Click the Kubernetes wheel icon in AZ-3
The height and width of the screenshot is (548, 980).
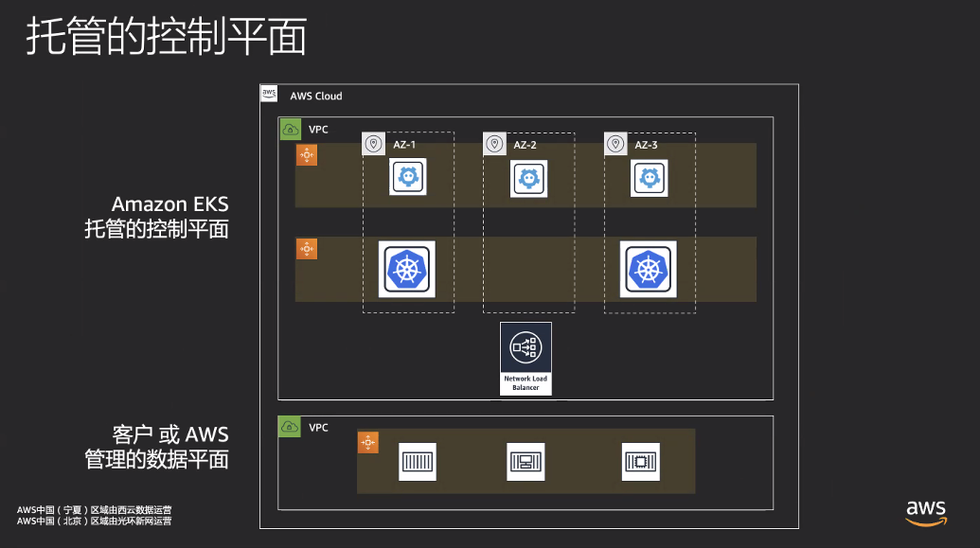tap(648, 270)
